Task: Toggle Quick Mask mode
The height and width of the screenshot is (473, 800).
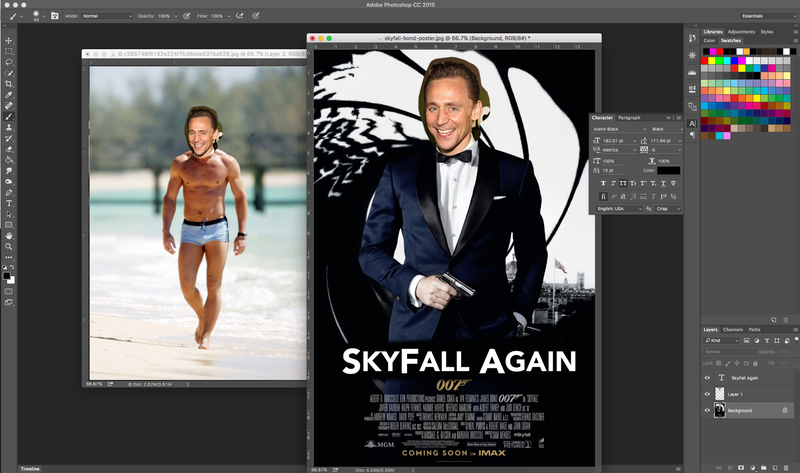Action: 9,291
